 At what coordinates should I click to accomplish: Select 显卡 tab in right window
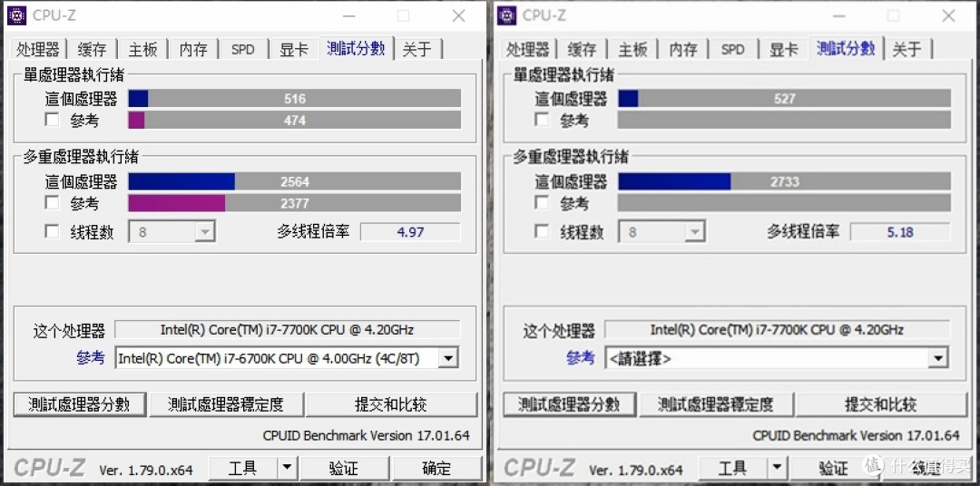coord(784,49)
